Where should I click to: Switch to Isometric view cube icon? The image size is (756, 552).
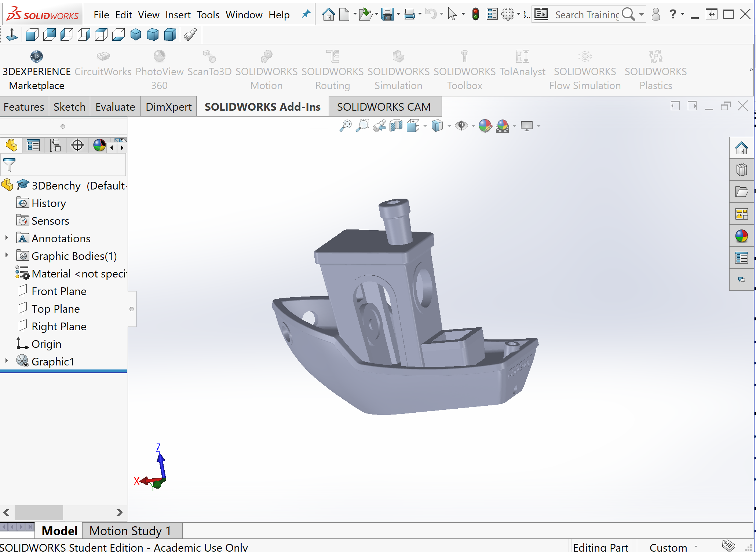click(136, 35)
